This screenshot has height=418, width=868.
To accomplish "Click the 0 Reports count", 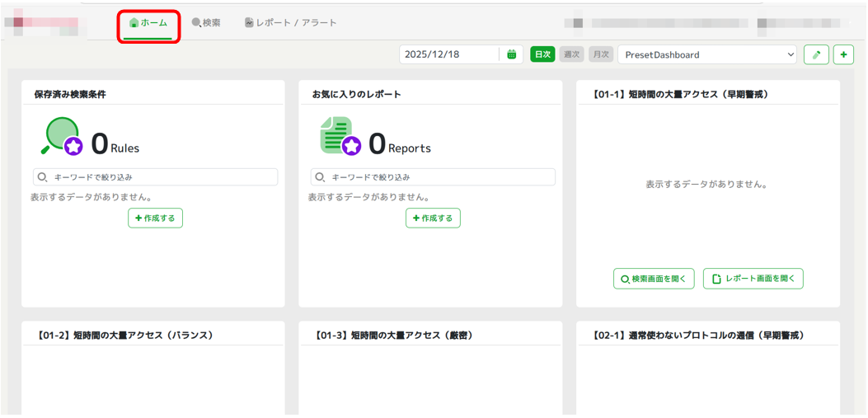I will click(400, 143).
